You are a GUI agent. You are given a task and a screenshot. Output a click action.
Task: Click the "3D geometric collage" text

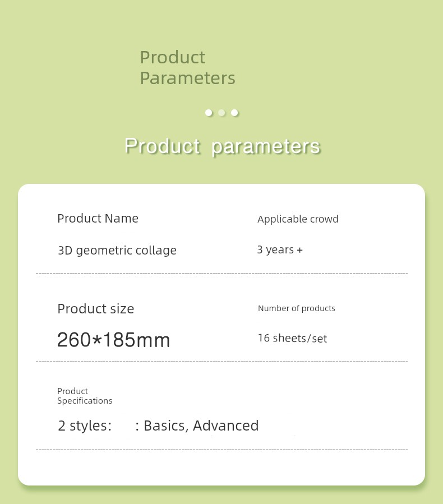[x=117, y=250]
